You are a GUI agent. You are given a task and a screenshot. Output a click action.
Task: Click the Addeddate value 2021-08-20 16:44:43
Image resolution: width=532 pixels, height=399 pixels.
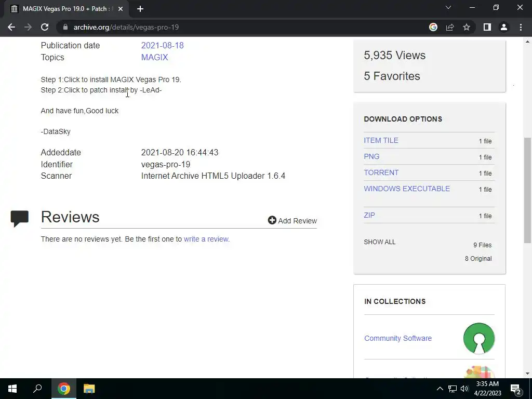click(180, 152)
